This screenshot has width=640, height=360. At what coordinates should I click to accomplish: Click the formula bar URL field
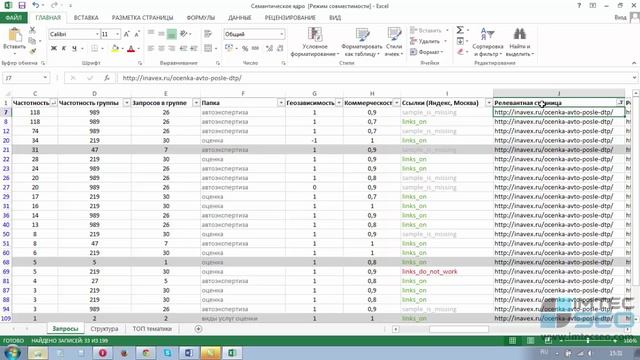375,78
